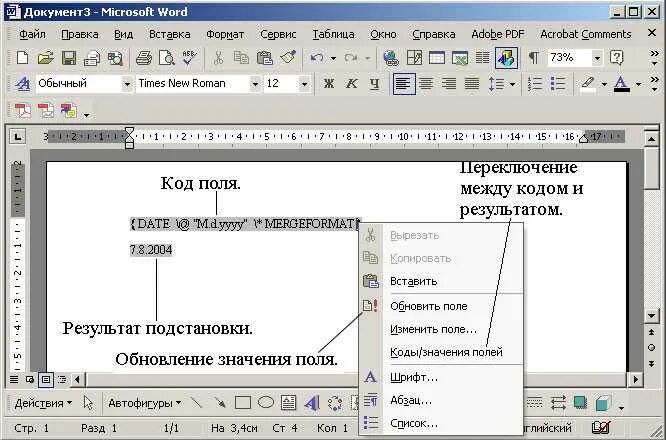Choose Обновить поле in context menu
Screen dimensions: 666x440
pyautogui.click(x=441, y=306)
